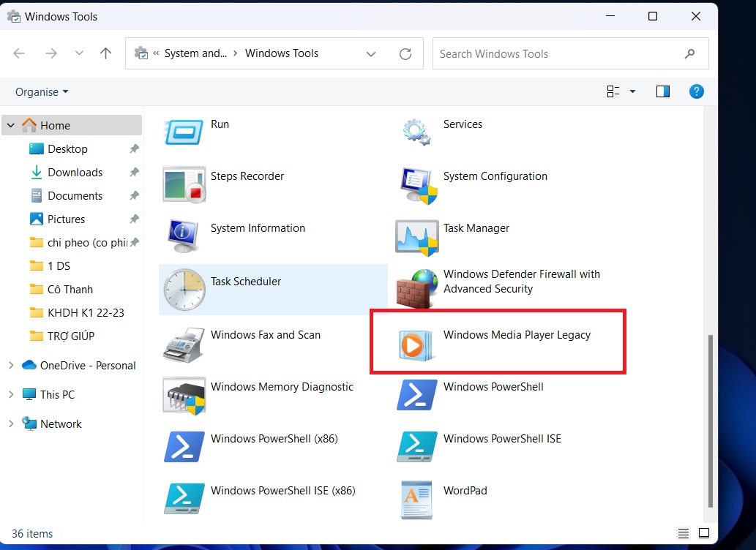Screen dimensions: 756x550
Task: Open the Run tool icon
Action: [x=184, y=132]
